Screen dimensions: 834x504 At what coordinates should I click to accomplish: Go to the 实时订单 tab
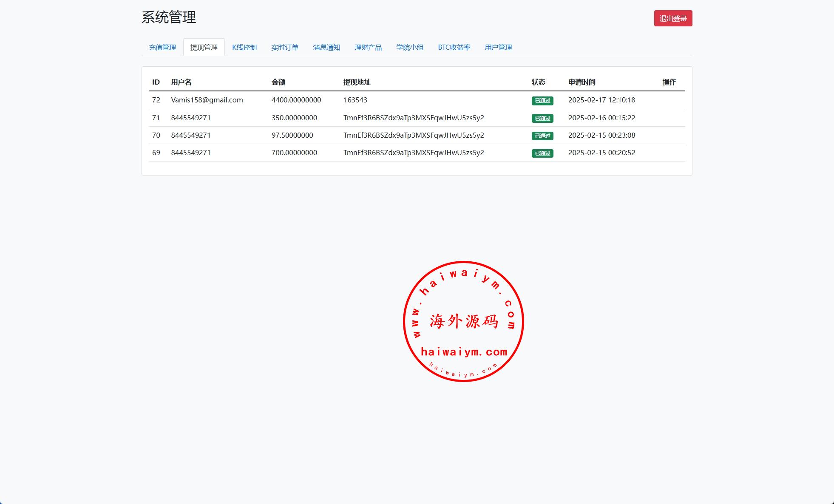point(284,47)
